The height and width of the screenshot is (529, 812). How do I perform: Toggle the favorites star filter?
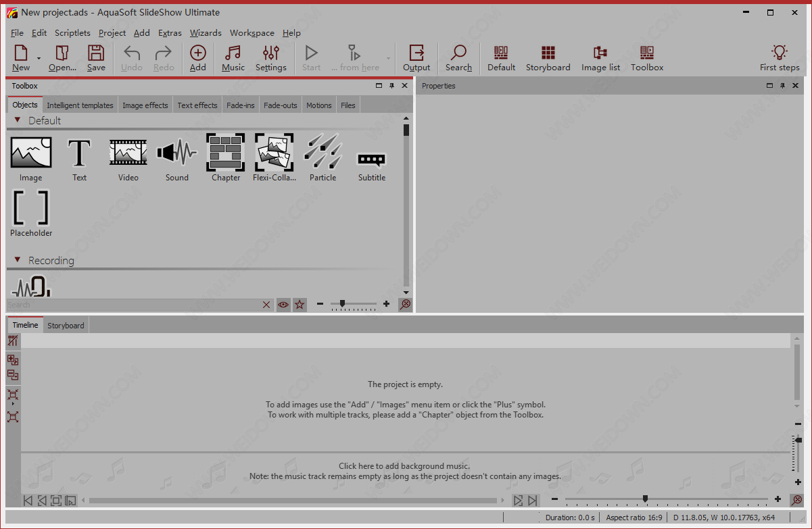[300, 305]
